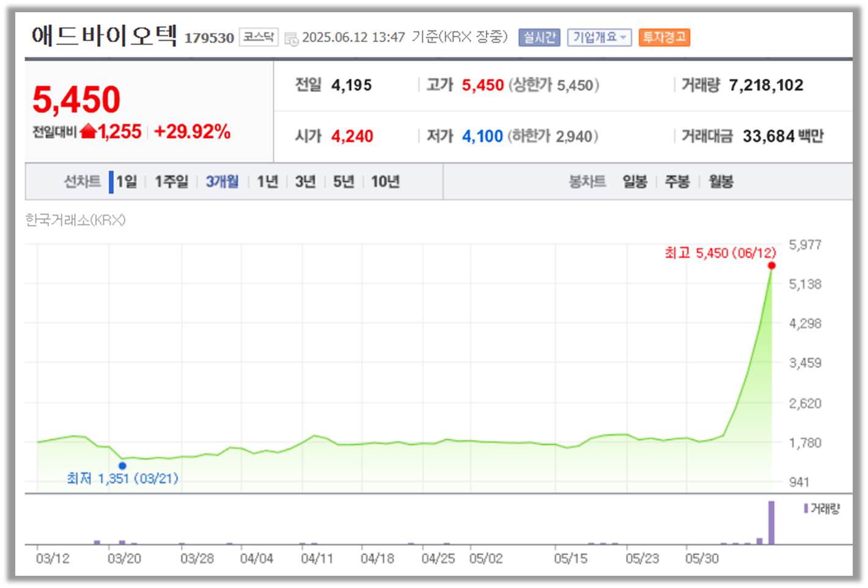Click the calendar-clock icon before the date
This screenshot has width=868, height=588.
292,39
